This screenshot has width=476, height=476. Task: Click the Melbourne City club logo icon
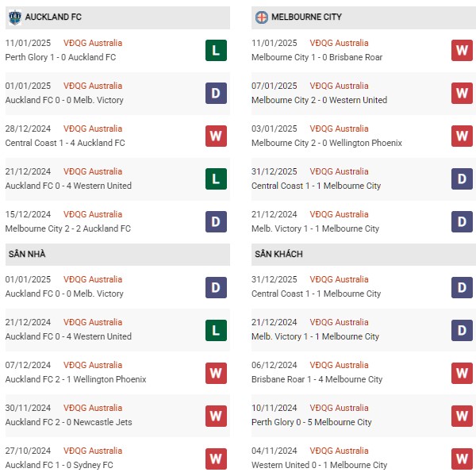click(x=261, y=17)
